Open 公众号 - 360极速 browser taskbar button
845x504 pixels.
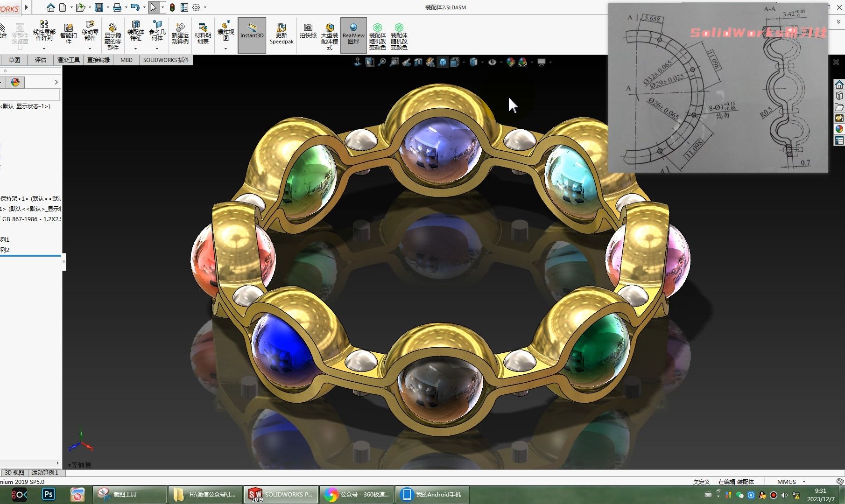pyautogui.click(x=357, y=494)
